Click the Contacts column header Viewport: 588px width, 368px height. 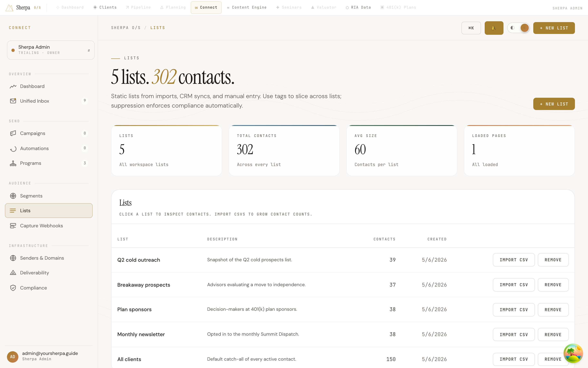pos(384,239)
